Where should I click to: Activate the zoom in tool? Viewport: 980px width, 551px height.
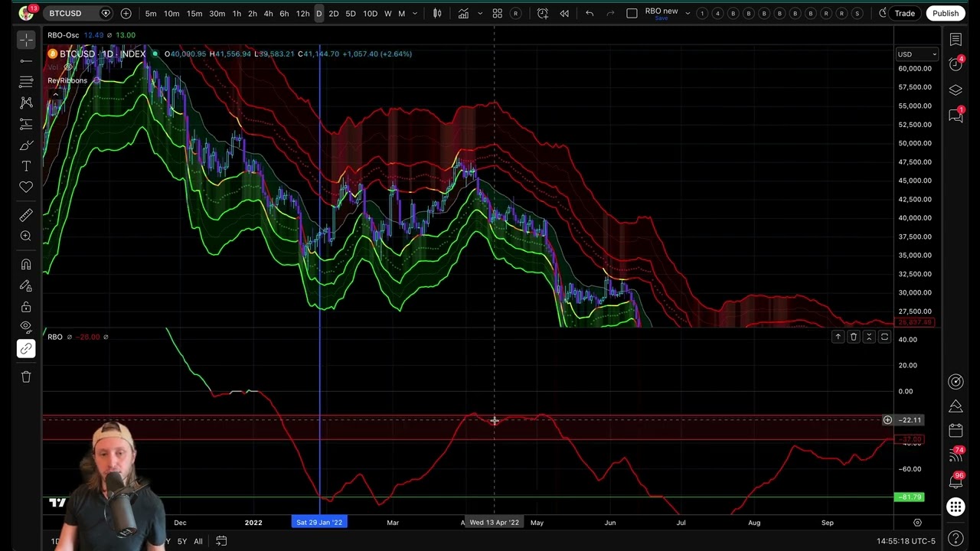26,236
